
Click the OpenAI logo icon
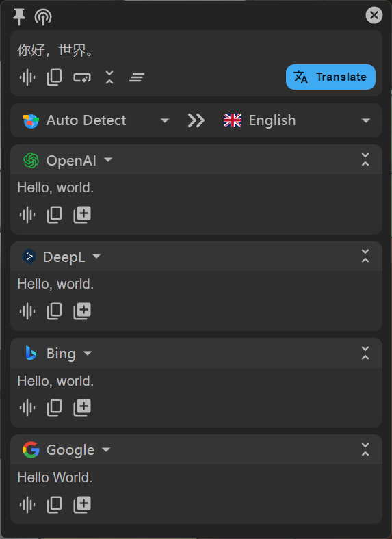point(31,160)
